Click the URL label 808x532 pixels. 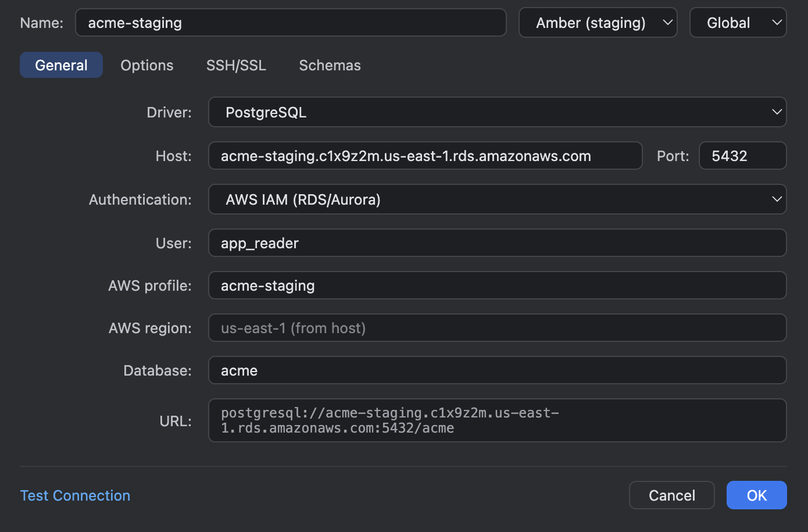[176, 421]
